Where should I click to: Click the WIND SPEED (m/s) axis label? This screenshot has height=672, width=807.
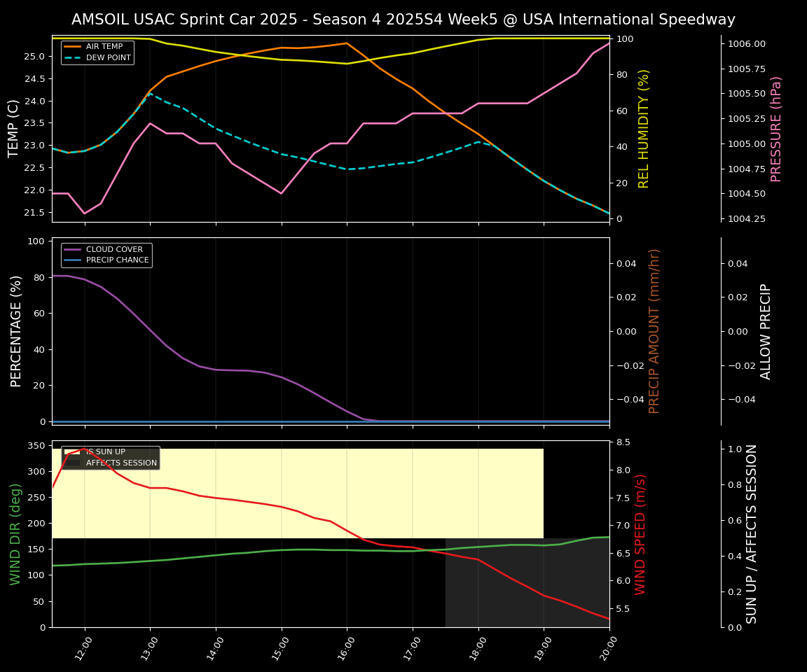click(640, 534)
